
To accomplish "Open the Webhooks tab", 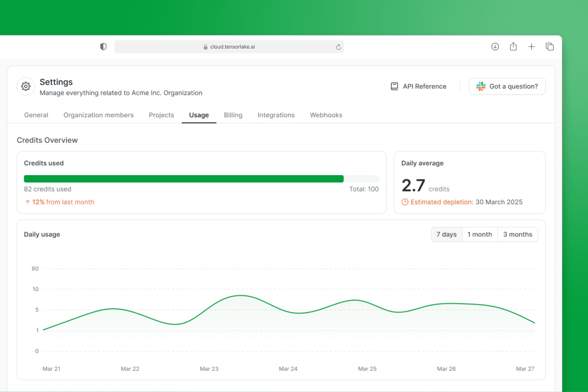I will [x=326, y=115].
